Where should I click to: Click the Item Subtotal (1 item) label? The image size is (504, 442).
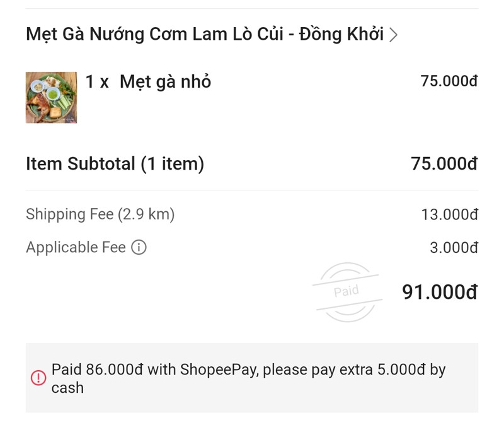tap(115, 164)
